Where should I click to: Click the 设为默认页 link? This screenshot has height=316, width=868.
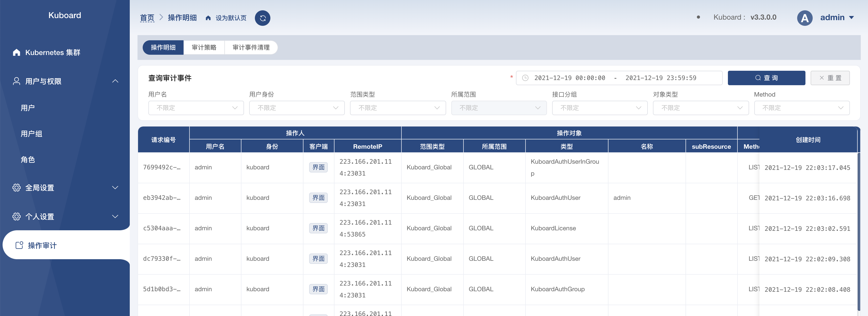pyautogui.click(x=231, y=18)
